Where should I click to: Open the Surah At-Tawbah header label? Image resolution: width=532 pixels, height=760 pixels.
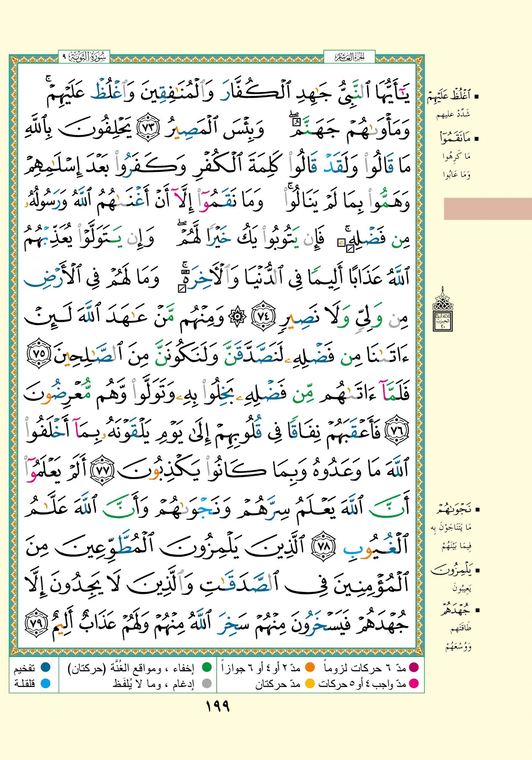[x=84, y=57]
